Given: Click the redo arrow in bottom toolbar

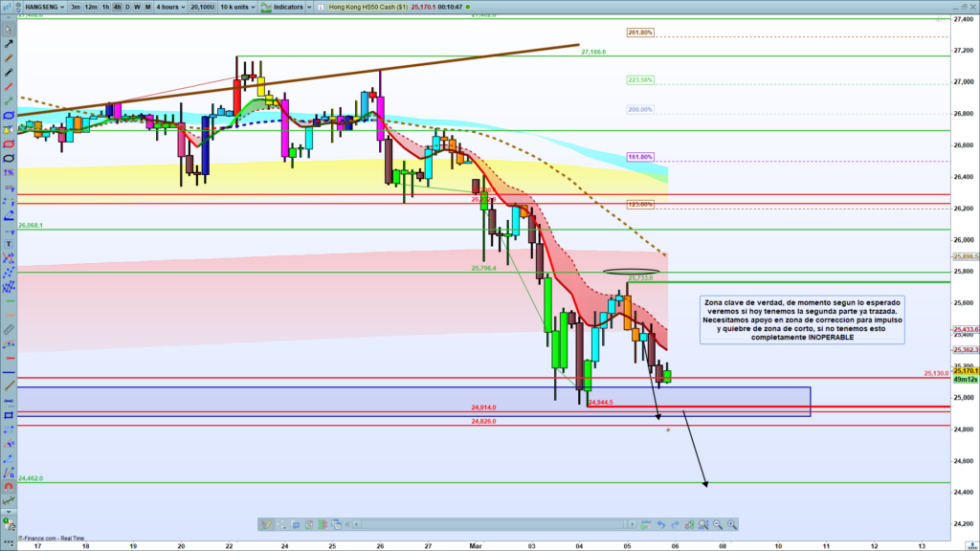Looking at the screenshot, I should [676, 524].
